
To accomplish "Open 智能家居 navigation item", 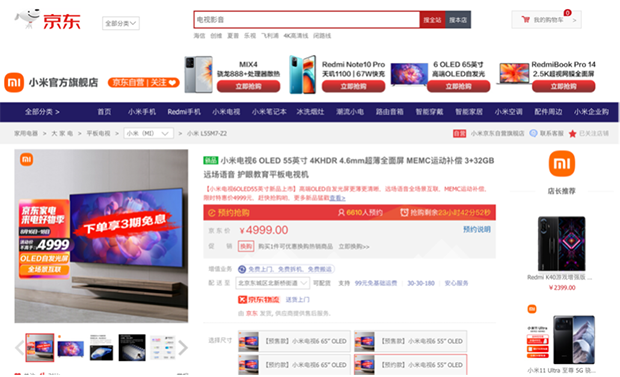I will click(469, 112).
